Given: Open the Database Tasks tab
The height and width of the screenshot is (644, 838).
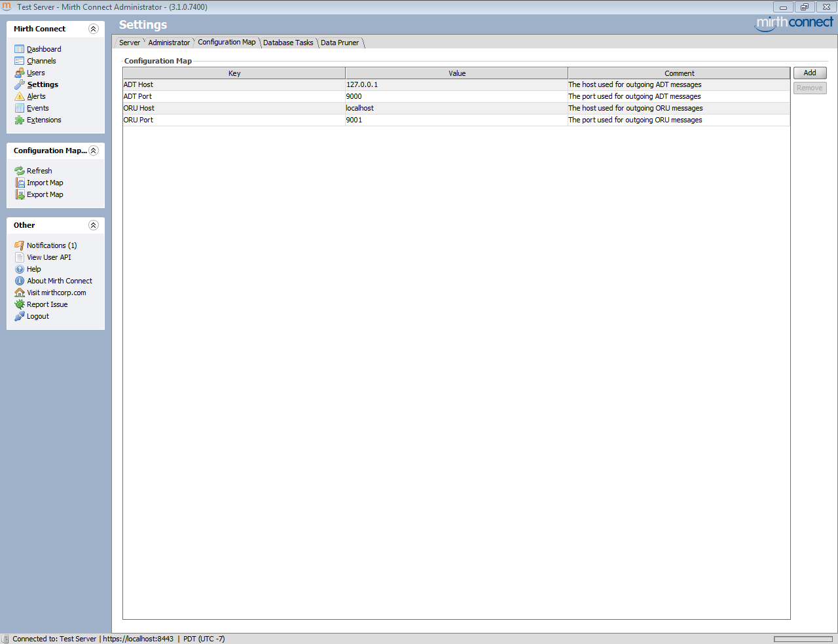Looking at the screenshot, I should pyautogui.click(x=288, y=43).
